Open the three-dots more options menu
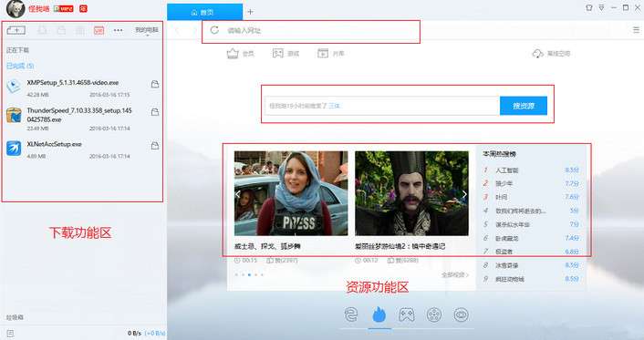 pos(119,30)
